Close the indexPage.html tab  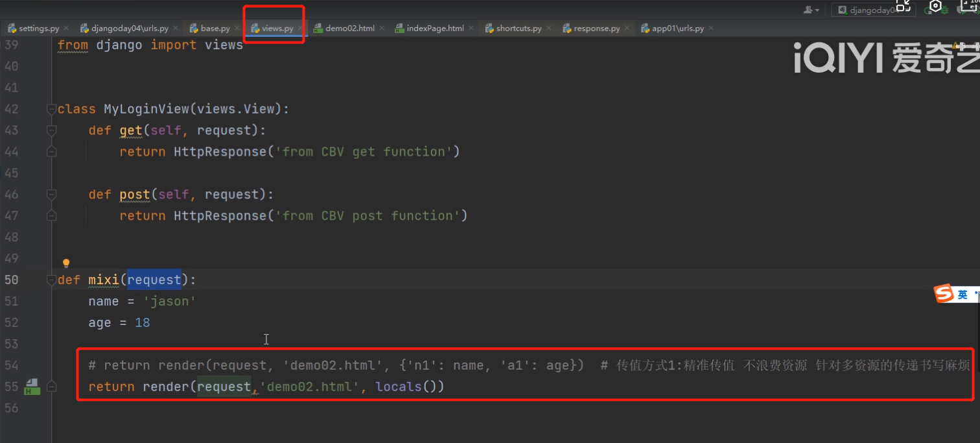coord(471,29)
